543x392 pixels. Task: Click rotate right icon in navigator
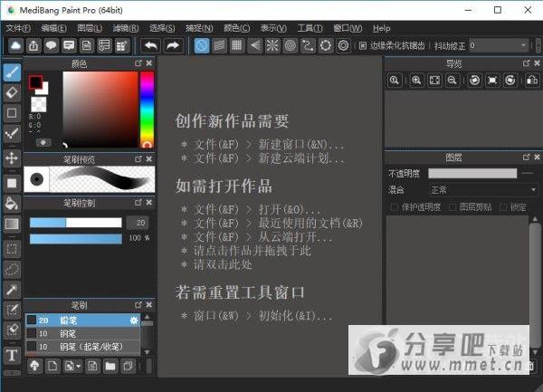pos(510,81)
